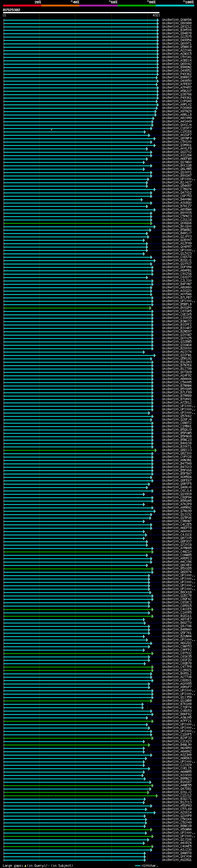
Task: Select the UniRef100_P26969 label
Action: [177, 108]
